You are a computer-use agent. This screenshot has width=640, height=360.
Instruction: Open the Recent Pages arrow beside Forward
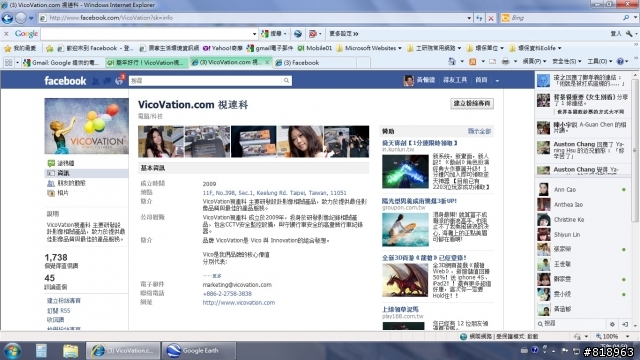(x=31, y=18)
